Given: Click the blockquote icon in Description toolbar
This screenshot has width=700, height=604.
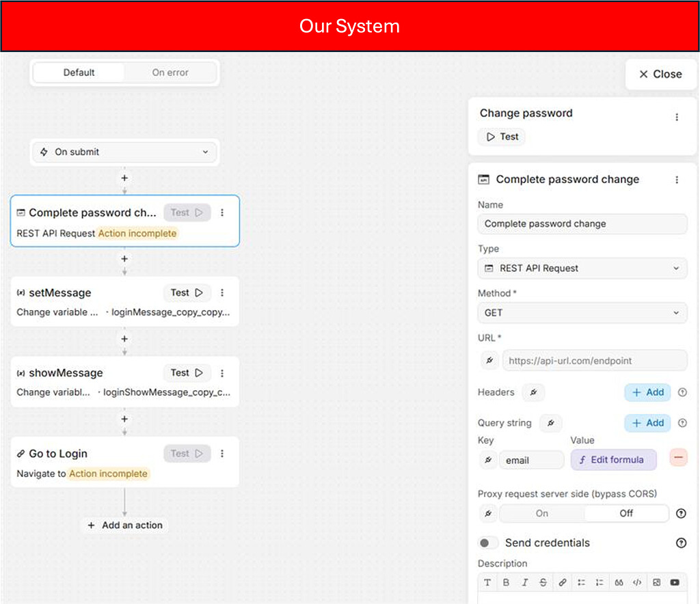Looking at the screenshot, I should coord(619,582).
